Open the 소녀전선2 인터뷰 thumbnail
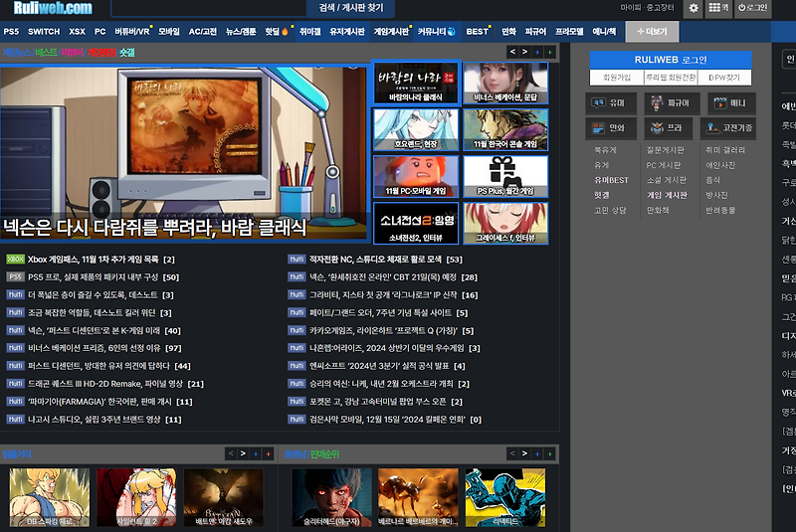This screenshot has width=796, height=532. point(416,223)
